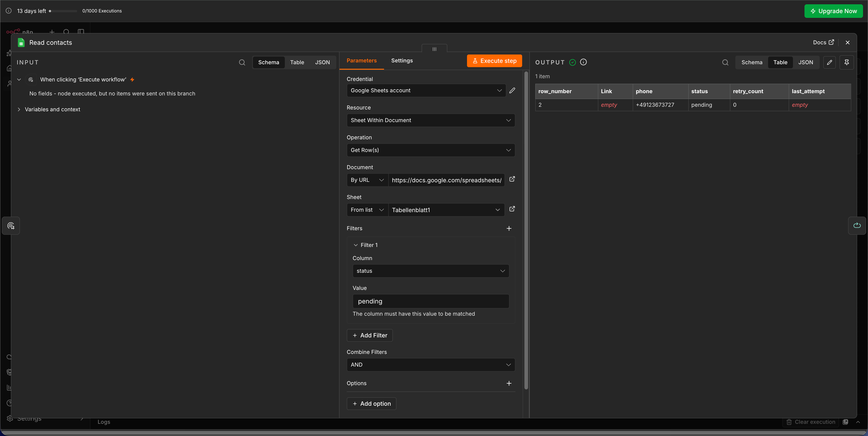The image size is (868, 436).
Task: Click the Google Sheets node icon
Action: pos(21,43)
